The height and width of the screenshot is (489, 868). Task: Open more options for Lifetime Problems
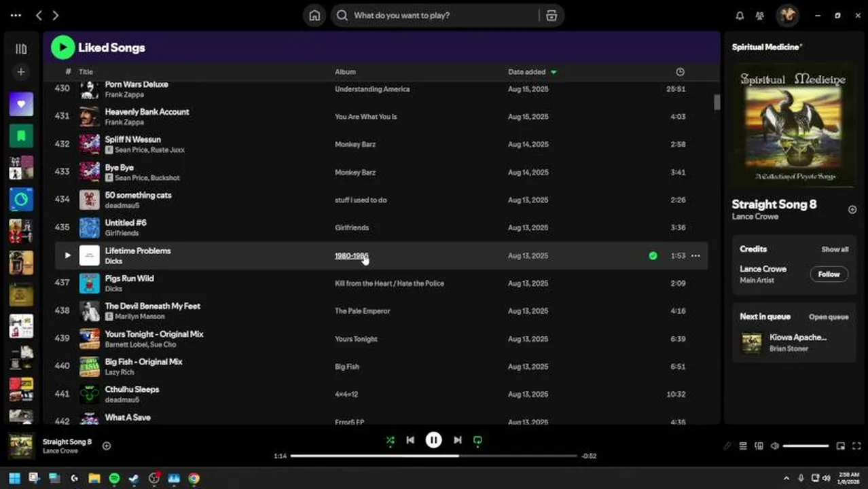[x=695, y=255]
